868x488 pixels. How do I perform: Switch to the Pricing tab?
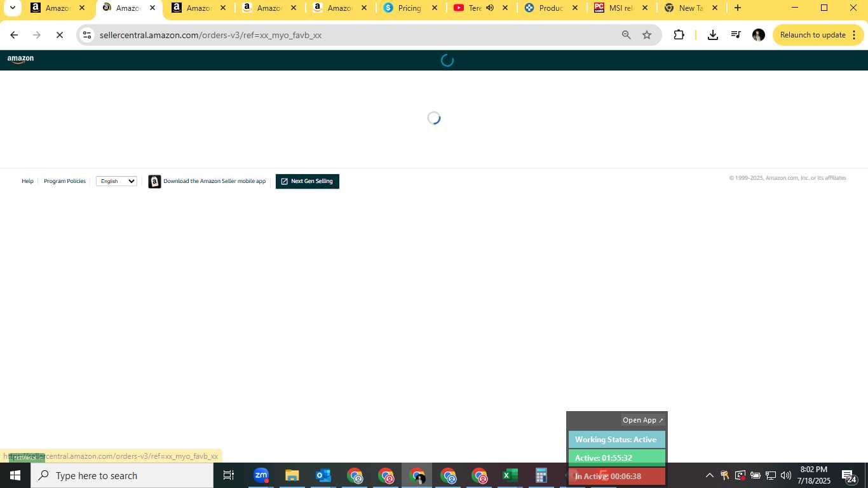click(x=410, y=8)
